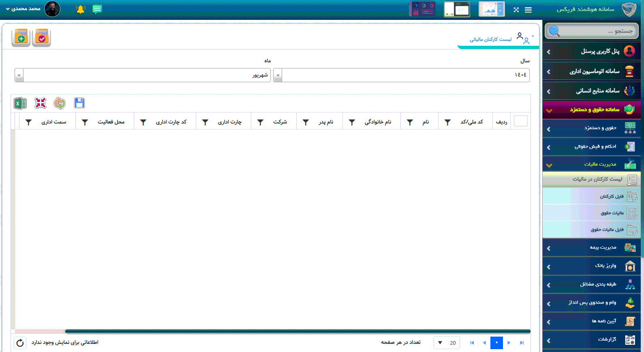This screenshot has height=352, width=644.
Task: Toggle the hamburger menu to collapse sidebar
Action: pyautogui.click(x=528, y=10)
